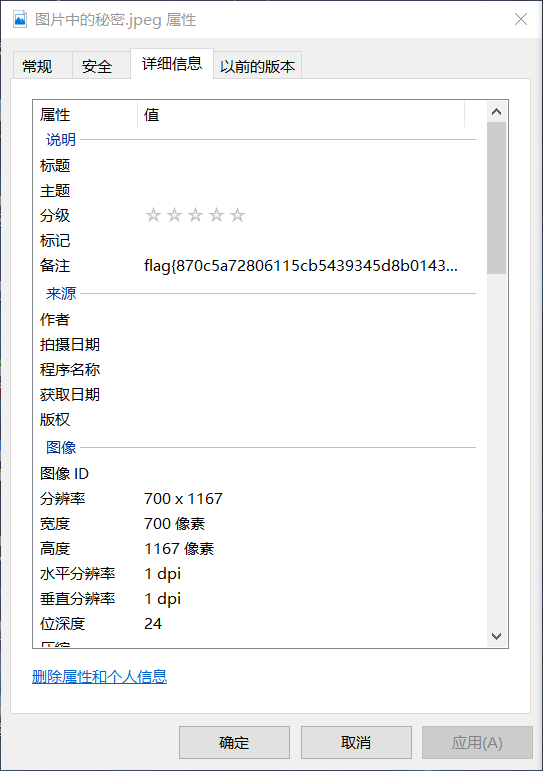The height and width of the screenshot is (771, 543).
Task: Click the 应用(A) button
Action: (x=477, y=742)
